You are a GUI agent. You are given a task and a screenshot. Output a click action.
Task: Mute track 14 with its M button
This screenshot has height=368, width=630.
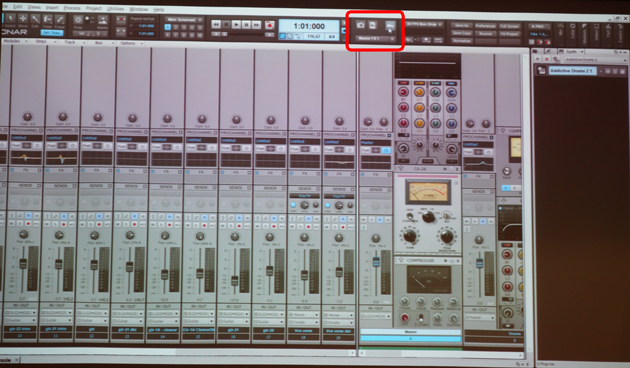tap(153, 225)
